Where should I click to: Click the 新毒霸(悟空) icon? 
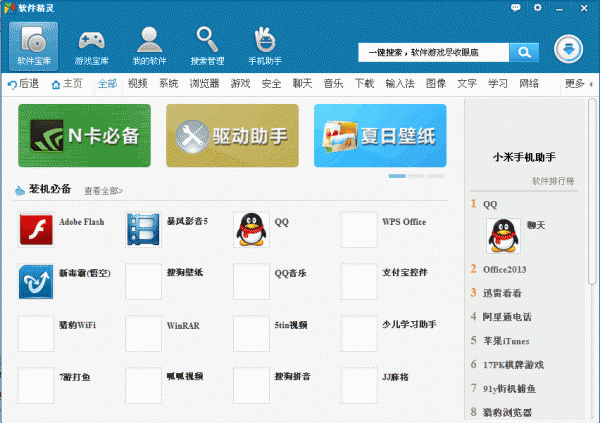coord(36,281)
